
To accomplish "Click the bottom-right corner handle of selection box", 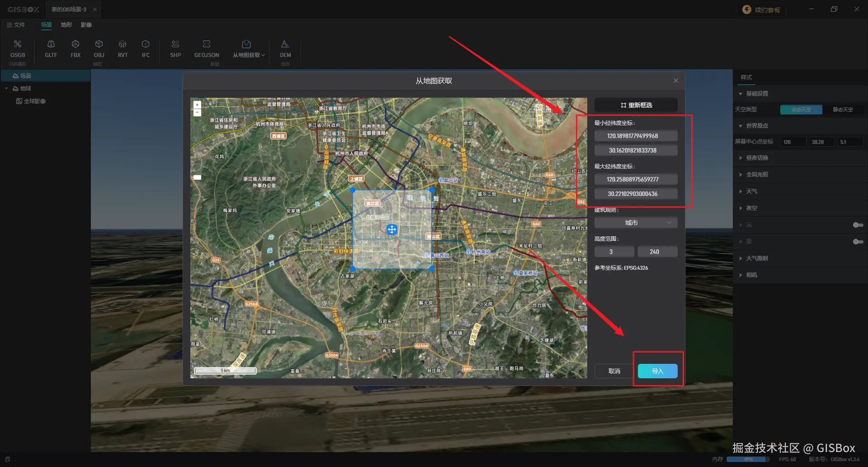I will [432, 269].
